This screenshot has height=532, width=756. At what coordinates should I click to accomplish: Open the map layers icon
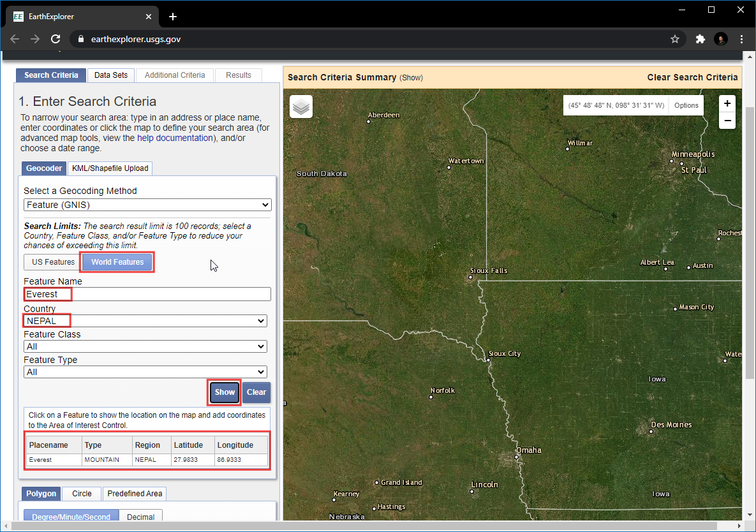tap(301, 107)
